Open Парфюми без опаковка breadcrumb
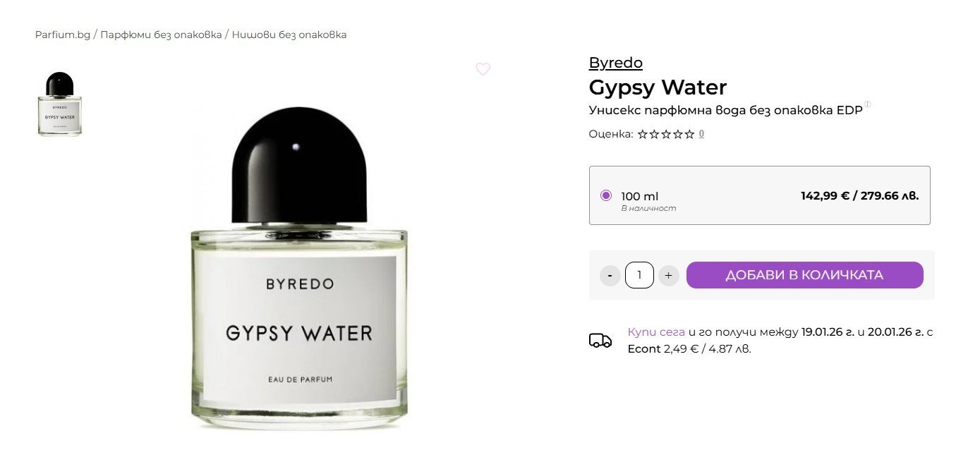 (x=161, y=35)
